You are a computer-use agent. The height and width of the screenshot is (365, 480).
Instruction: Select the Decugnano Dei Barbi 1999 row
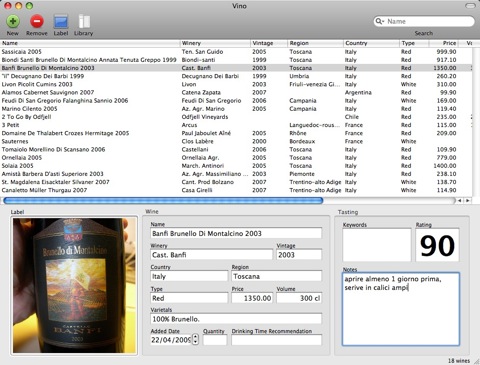pyautogui.click(x=236, y=76)
